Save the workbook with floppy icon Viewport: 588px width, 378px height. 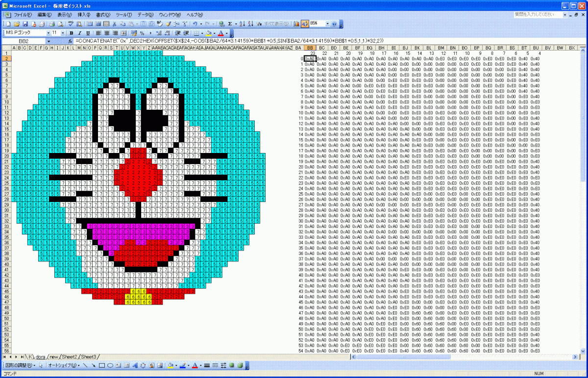(x=25, y=23)
